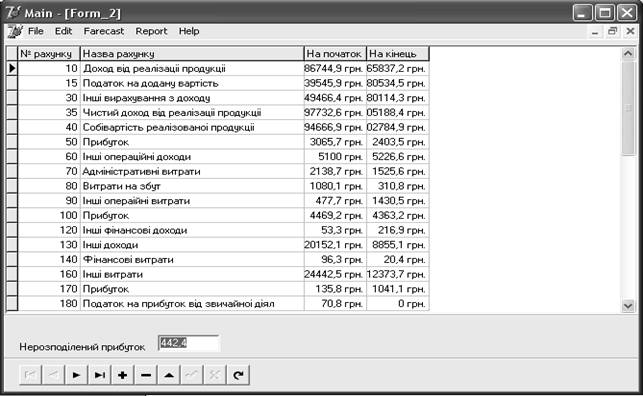Jump to last record in navigator
This screenshot has height=396, width=643.
(x=99, y=375)
